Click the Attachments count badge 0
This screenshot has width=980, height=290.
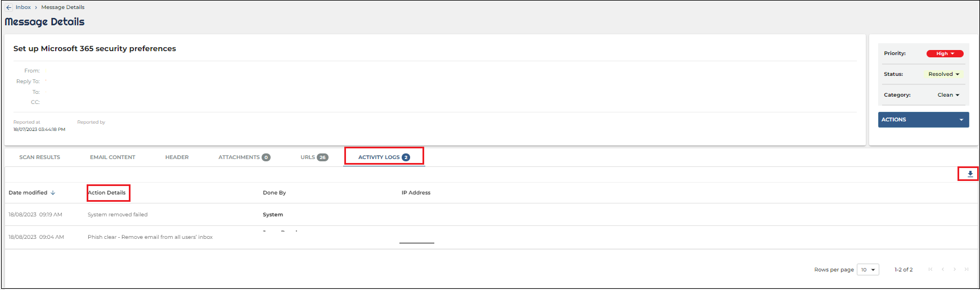pyautogui.click(x=266, y=157)
